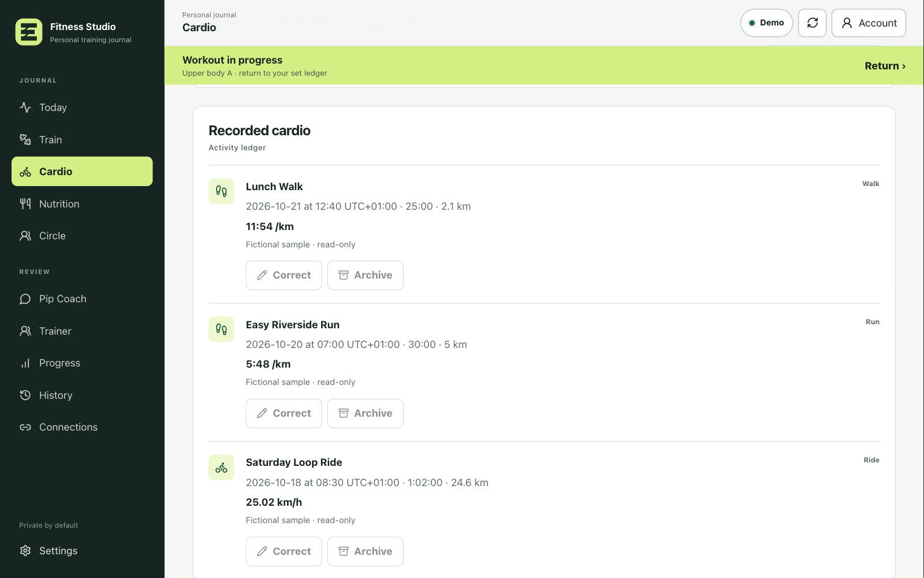Screen dimensions: 924x578
Task: Click the Demo status pill
Action: (x=766, y=23)
